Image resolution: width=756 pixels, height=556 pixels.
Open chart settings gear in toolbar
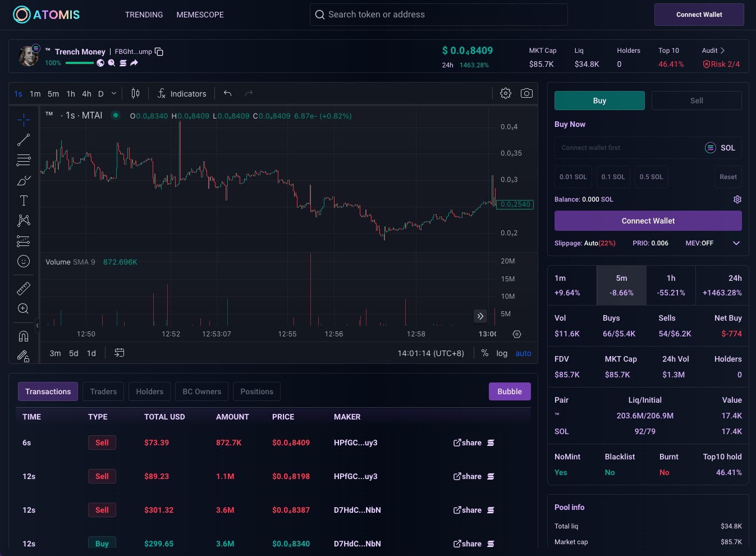(506, 93)
